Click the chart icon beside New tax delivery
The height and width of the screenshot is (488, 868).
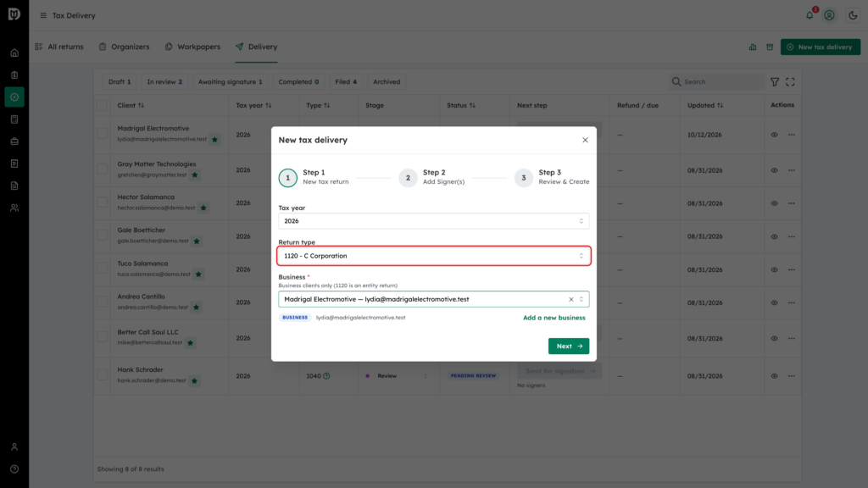click(x=753, y=47)
